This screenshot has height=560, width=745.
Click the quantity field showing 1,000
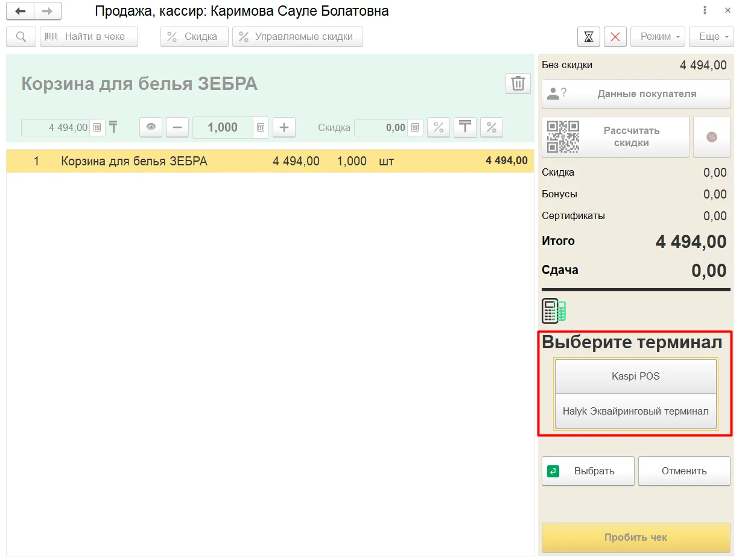(223, 127)
